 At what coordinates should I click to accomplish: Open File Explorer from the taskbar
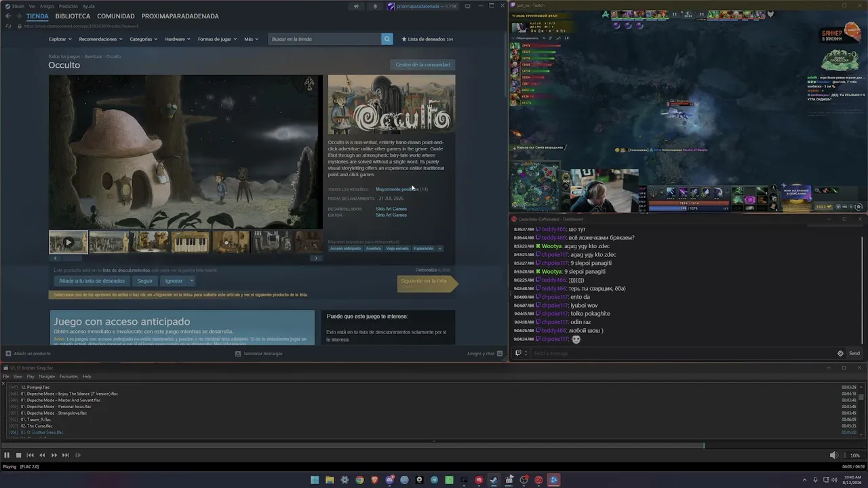coord(330,480)
